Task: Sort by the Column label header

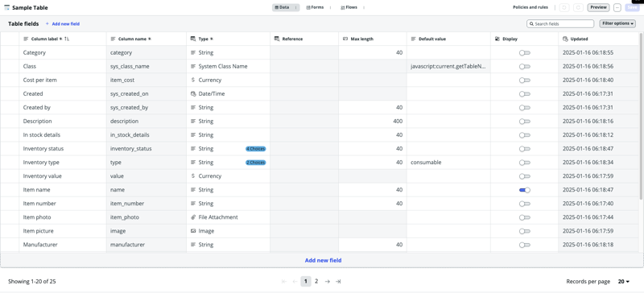Action: pos(45,39)
